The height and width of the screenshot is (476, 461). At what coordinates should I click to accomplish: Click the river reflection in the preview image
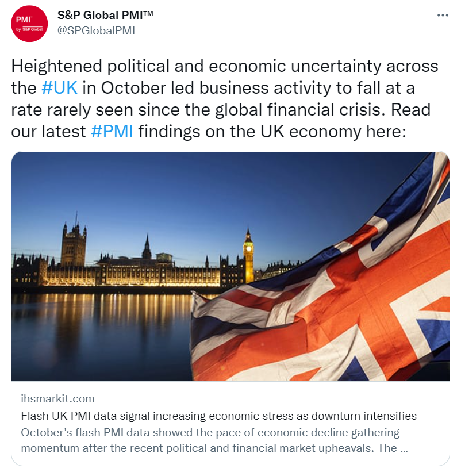point(98,333)
